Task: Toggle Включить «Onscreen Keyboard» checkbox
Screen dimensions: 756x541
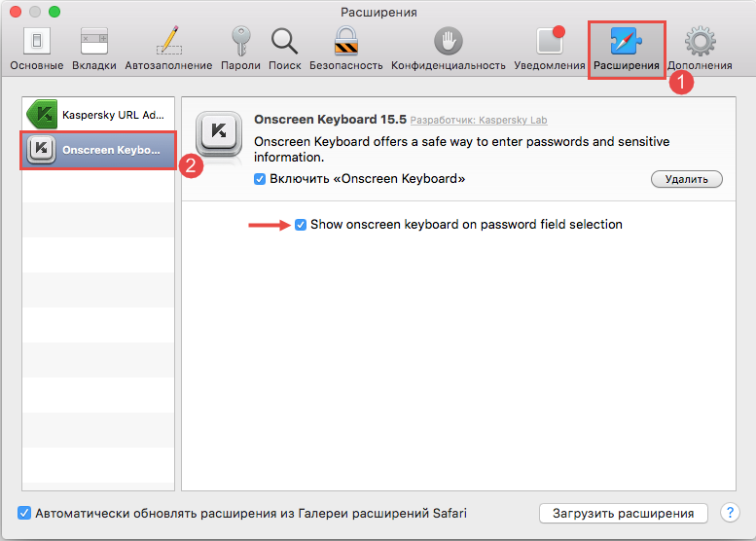Action: click(260, 179)
